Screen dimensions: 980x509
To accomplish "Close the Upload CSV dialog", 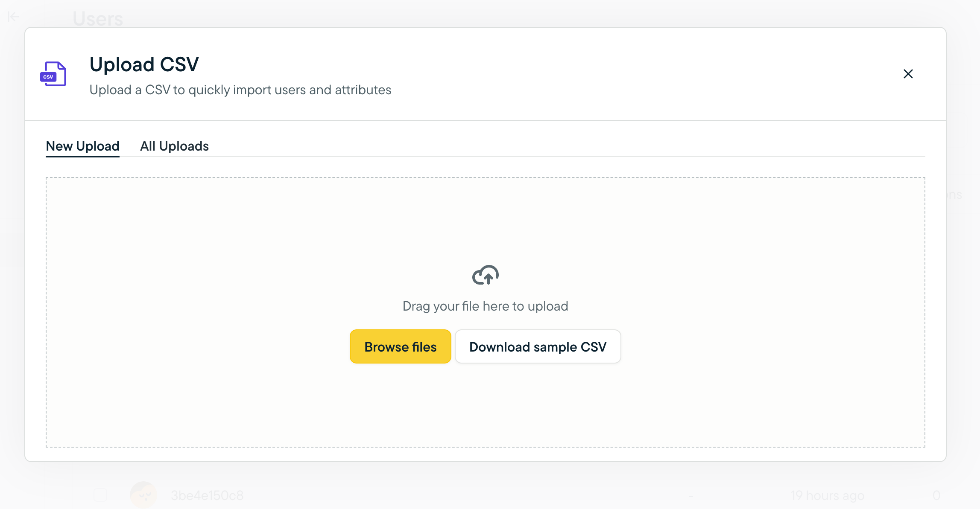I will (908, 74).
